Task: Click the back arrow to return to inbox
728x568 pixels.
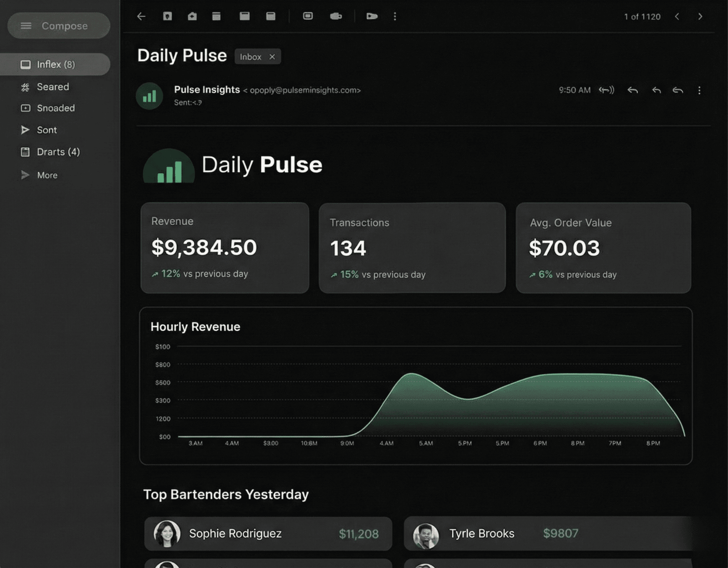Action: (141, 17)
